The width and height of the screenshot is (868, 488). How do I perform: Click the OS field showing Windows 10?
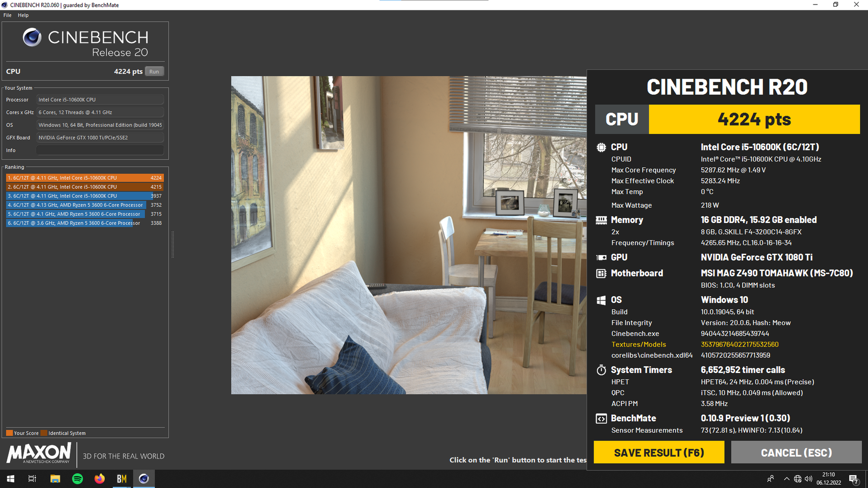100,125
